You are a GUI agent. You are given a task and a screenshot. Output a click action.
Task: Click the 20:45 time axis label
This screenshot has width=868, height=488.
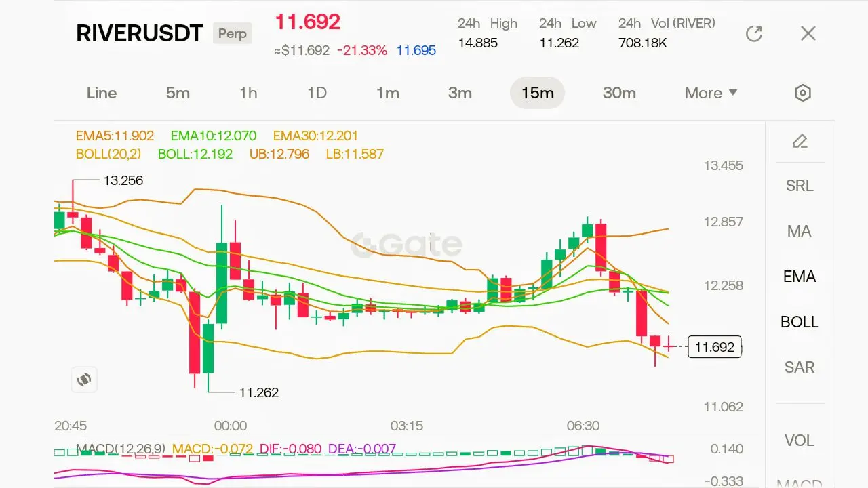pyautogui.click(x=71, y=426)
